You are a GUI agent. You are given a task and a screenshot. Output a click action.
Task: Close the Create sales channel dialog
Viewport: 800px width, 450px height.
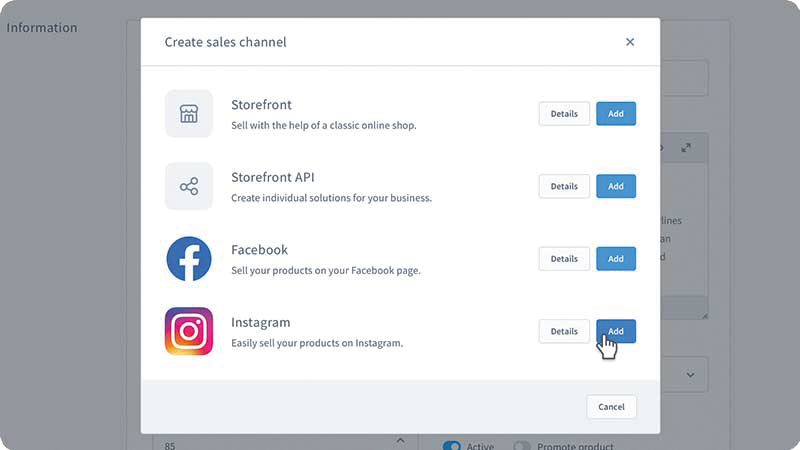630,42
